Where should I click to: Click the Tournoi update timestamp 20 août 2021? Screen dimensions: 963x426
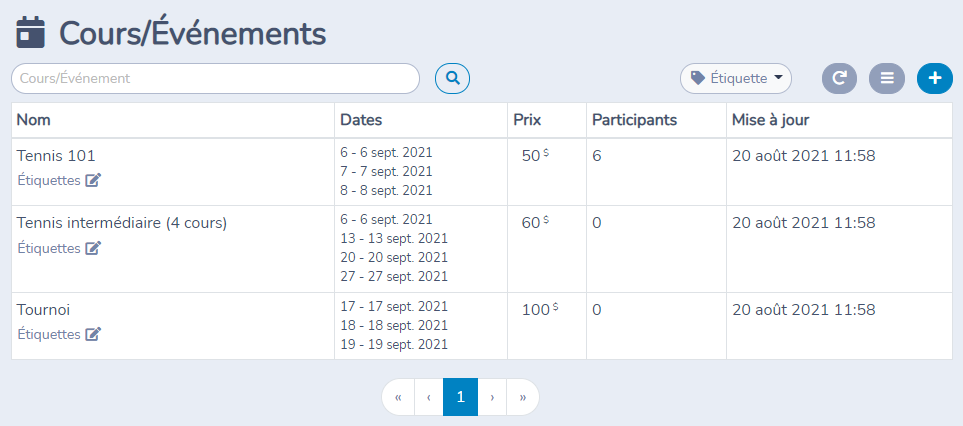click(804, 310)
